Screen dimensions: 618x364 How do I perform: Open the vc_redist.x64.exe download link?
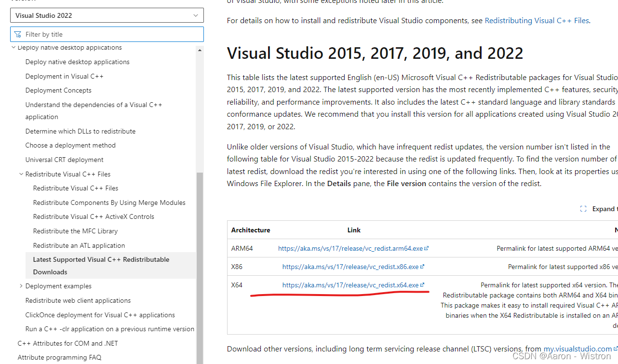click(350, 285)
